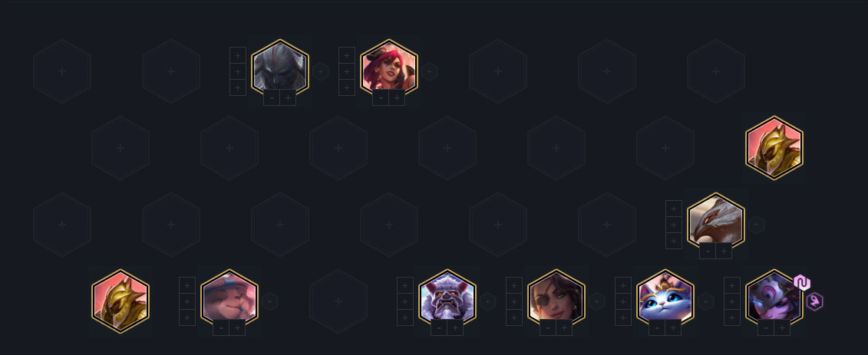Click small hexagon plus right of Teemo
Viewport: 868px width, 355px height.
(269, 301)
